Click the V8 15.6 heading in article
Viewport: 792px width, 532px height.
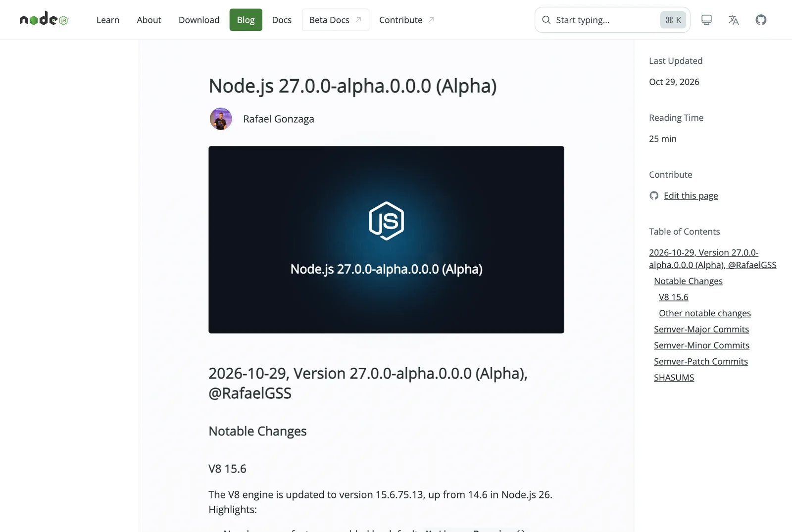(x=227, y=469)
